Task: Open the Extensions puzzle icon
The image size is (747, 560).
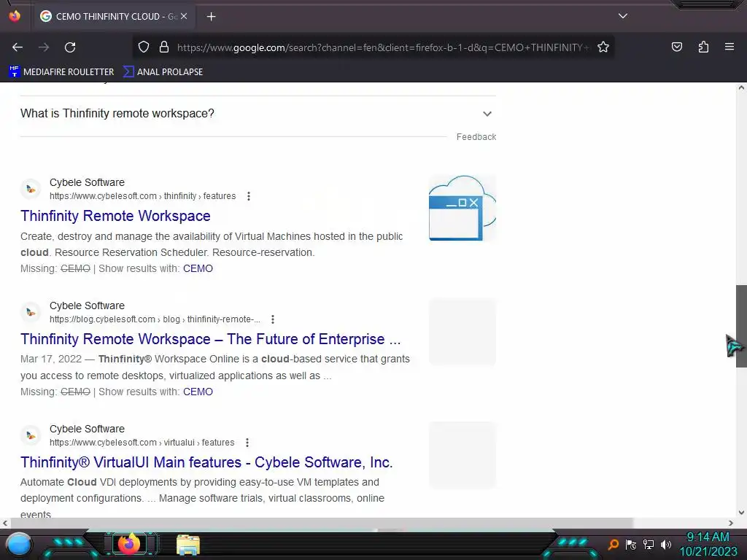Action: (x=703, y=47)
